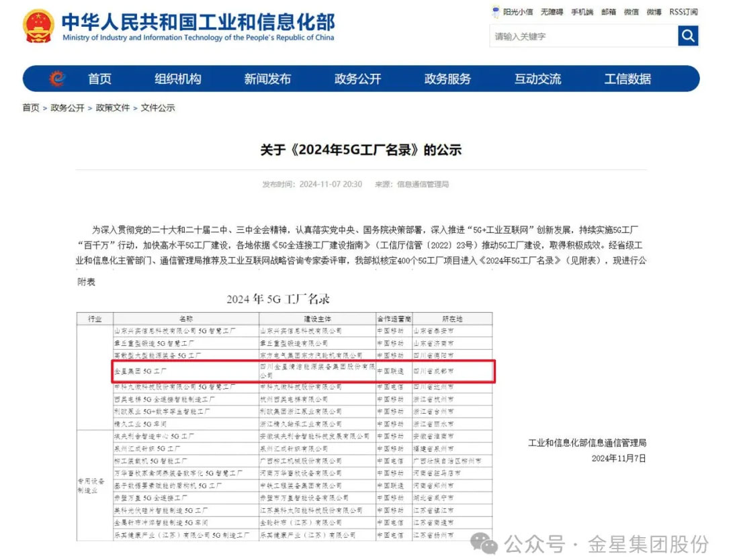Open the 首页 navigation tab

[99, 79]
